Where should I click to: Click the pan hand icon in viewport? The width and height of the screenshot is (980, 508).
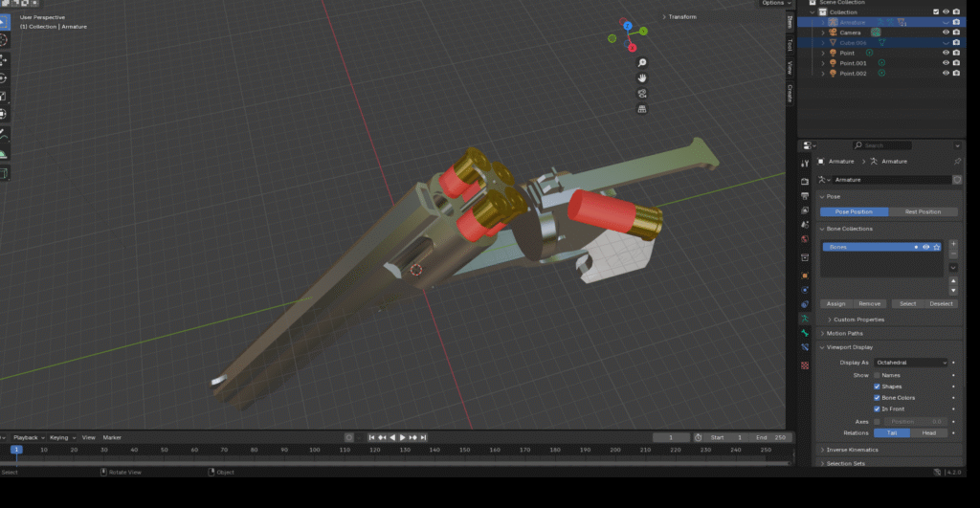coord(642,77)
